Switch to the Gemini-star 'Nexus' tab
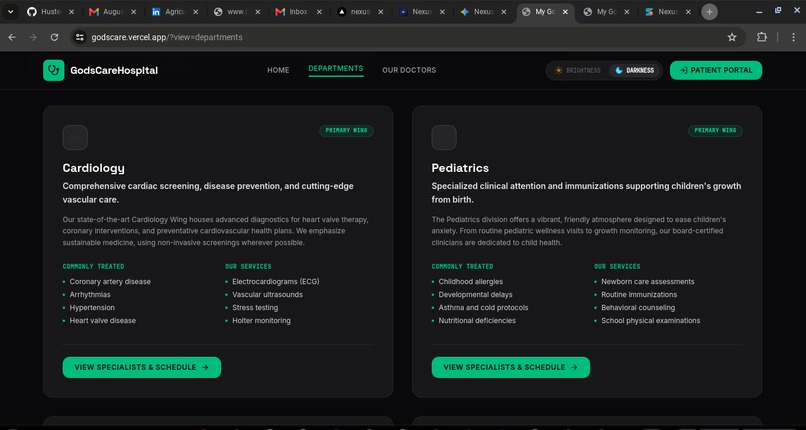This screenshot has width=806, height=430. click(x=482, y=12)
